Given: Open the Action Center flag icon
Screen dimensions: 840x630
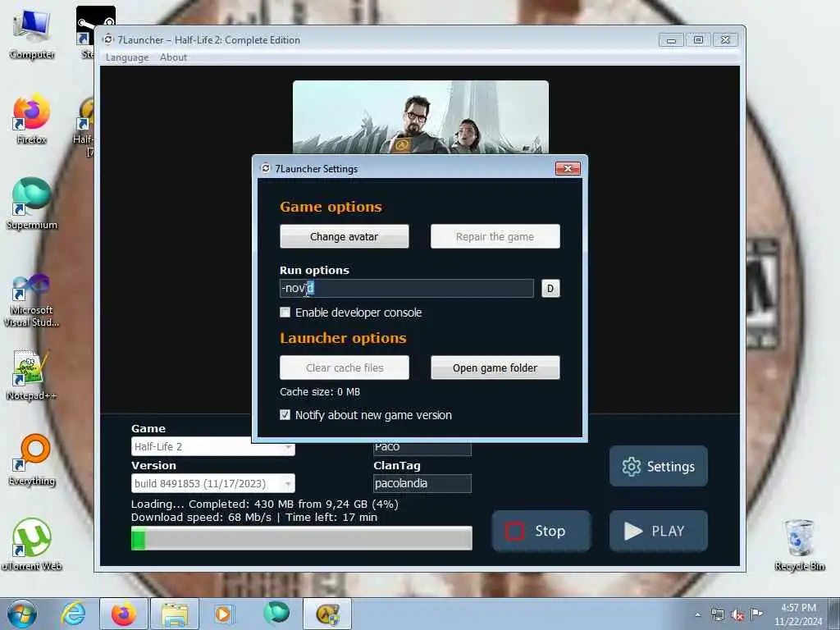Looking at the screenshot, I should tap(756, 614).
